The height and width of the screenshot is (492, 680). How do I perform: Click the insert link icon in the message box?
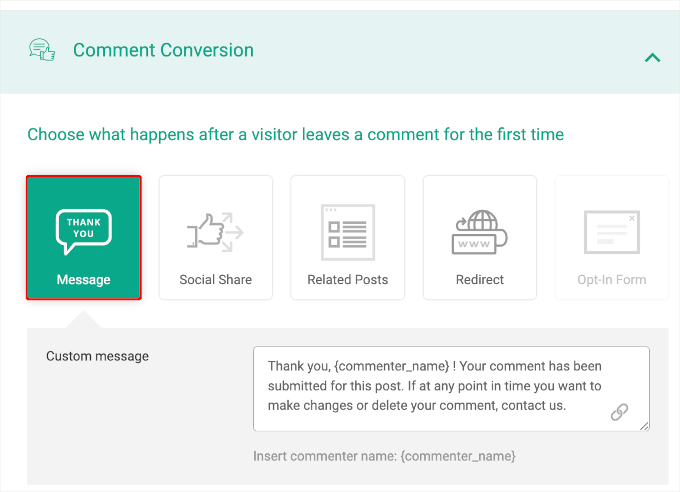619,412
